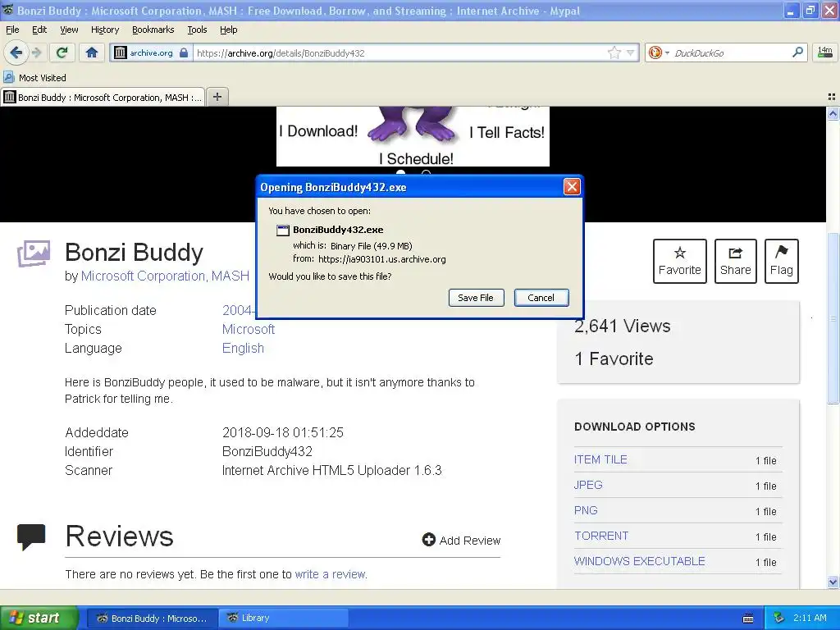Click the on-screen keyboard tray icon

[x=748, y=619]
